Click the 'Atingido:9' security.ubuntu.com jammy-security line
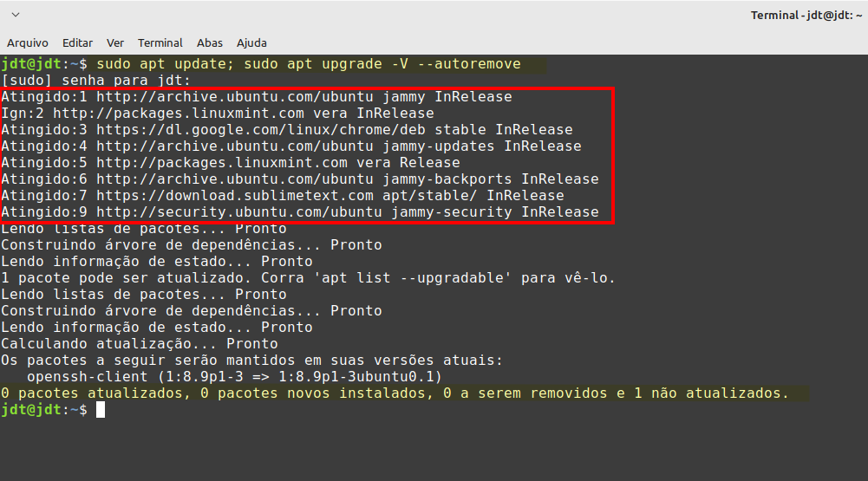Image resolution: width=868 pixels, height=481 pixels. coord(300,212)
